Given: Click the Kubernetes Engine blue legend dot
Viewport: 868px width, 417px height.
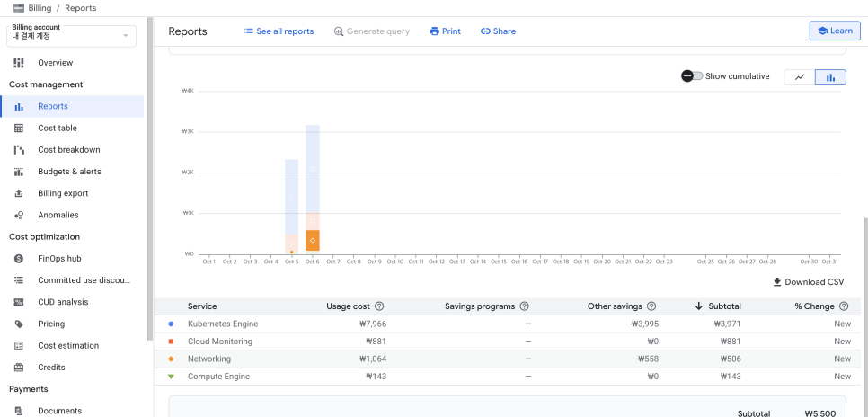Looking at the screenshot, I should 171,324.
